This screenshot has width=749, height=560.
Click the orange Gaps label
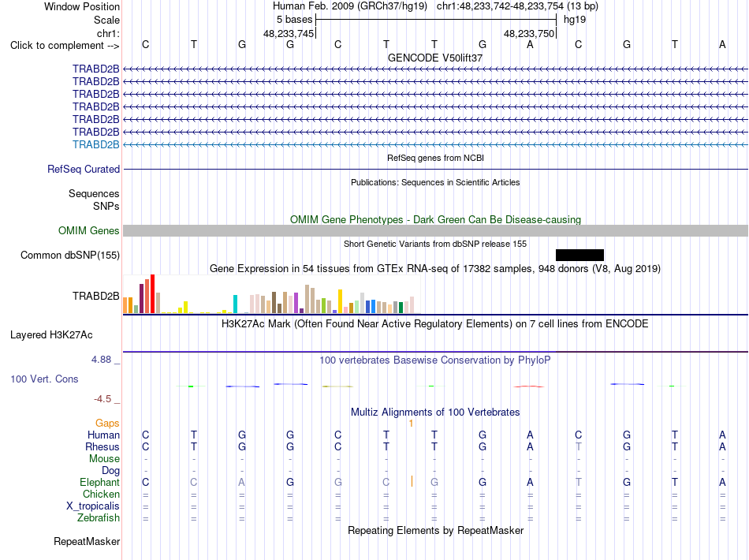[107, 424]
